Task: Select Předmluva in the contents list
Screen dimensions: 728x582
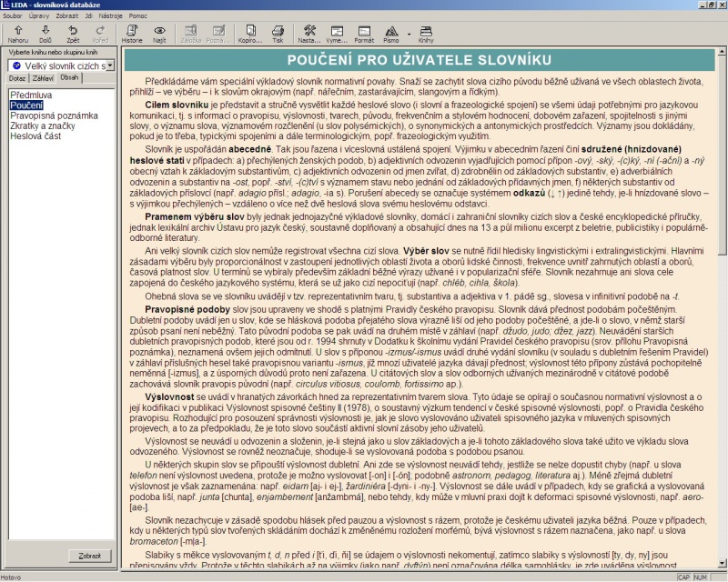Action: (x=31, y=95)
